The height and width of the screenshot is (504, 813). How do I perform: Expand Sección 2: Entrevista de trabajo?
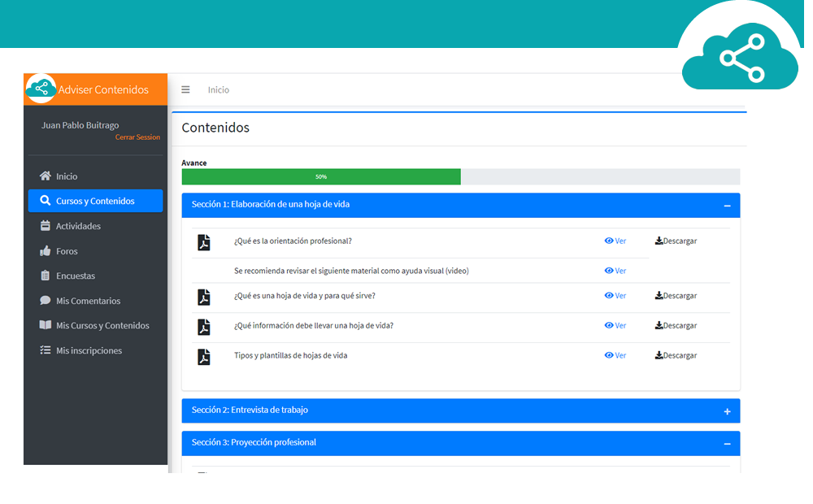pos(727,411)
